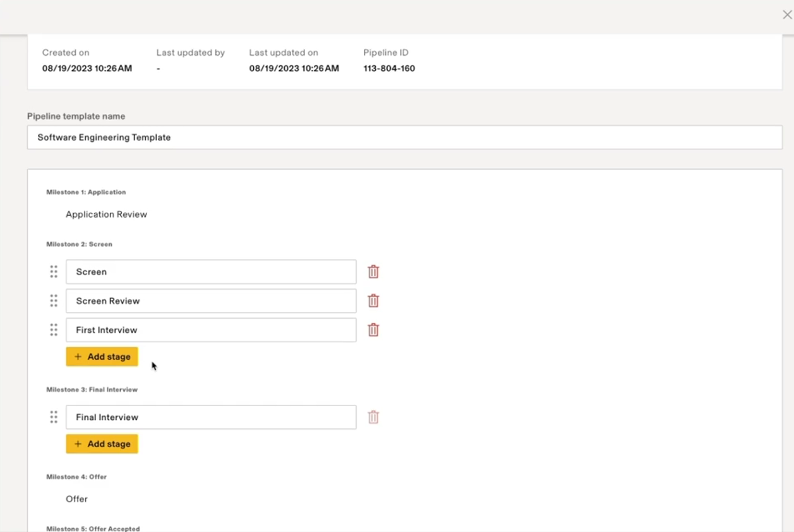Image resolution: width=794 pixels, height=532 pixels.
Task: Focus the Screen stage name field
Action: pyautogui.click(x=211, y=272)
